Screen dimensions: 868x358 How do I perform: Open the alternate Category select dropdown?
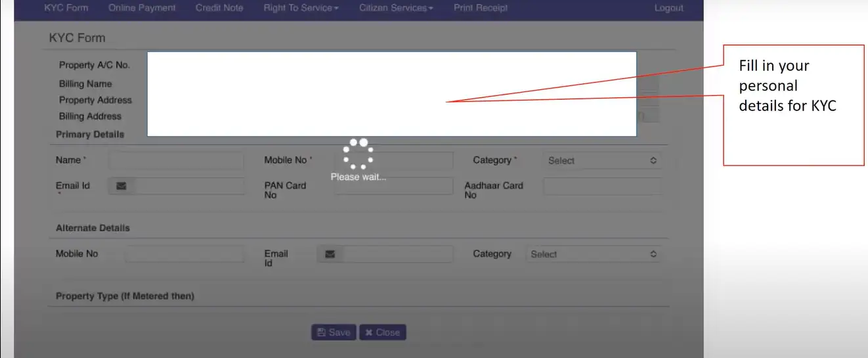(594, 254)
